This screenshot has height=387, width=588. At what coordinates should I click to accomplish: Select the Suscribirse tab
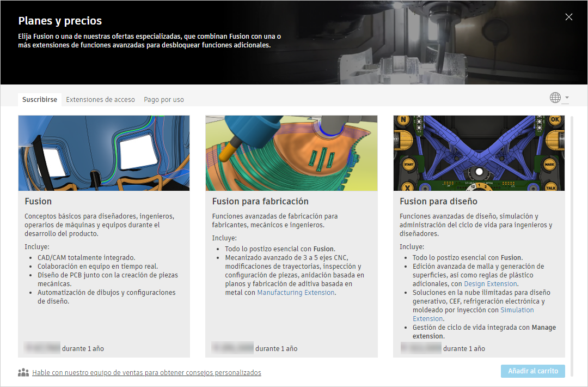coord(39,99)
